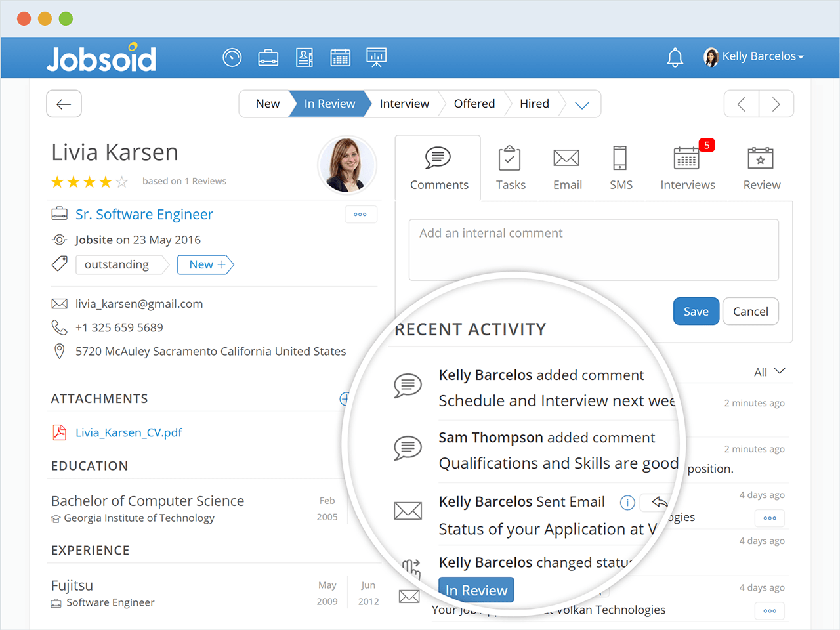
Task: Click the PDF icon for the CV
Action: (59, 432)
